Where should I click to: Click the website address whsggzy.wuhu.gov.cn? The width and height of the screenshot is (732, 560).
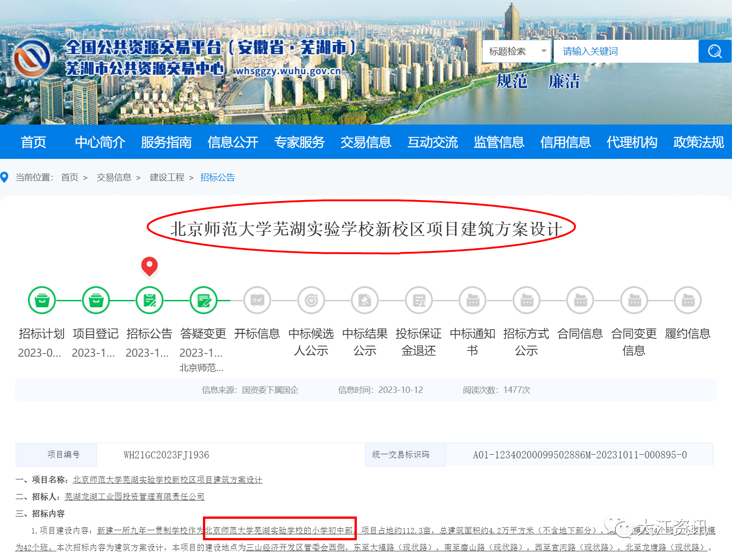288,71
